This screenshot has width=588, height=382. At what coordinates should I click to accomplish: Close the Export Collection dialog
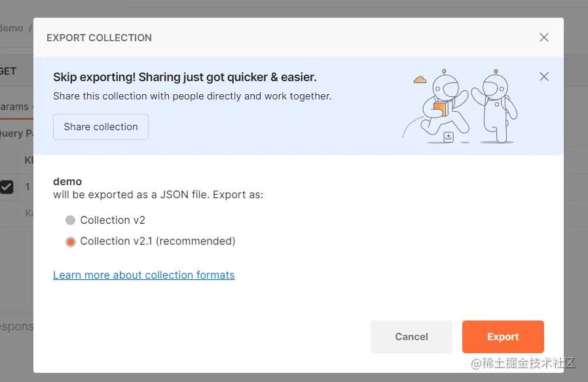point(543,37)
